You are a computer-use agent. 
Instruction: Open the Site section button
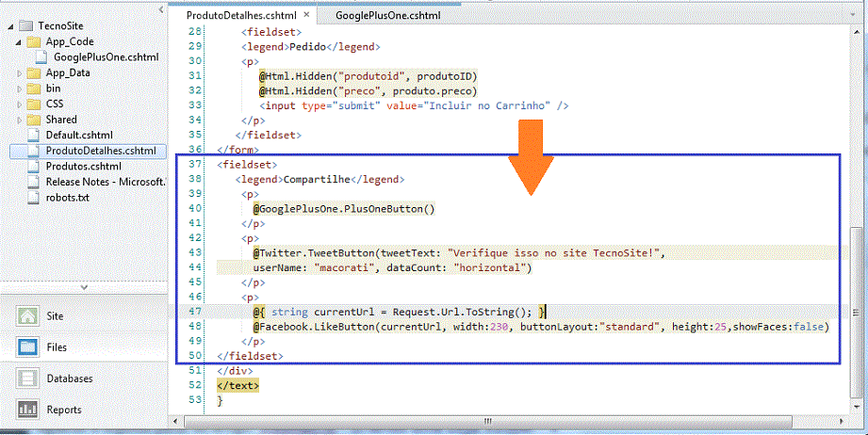pyautogui.click(x=84, y=316)
